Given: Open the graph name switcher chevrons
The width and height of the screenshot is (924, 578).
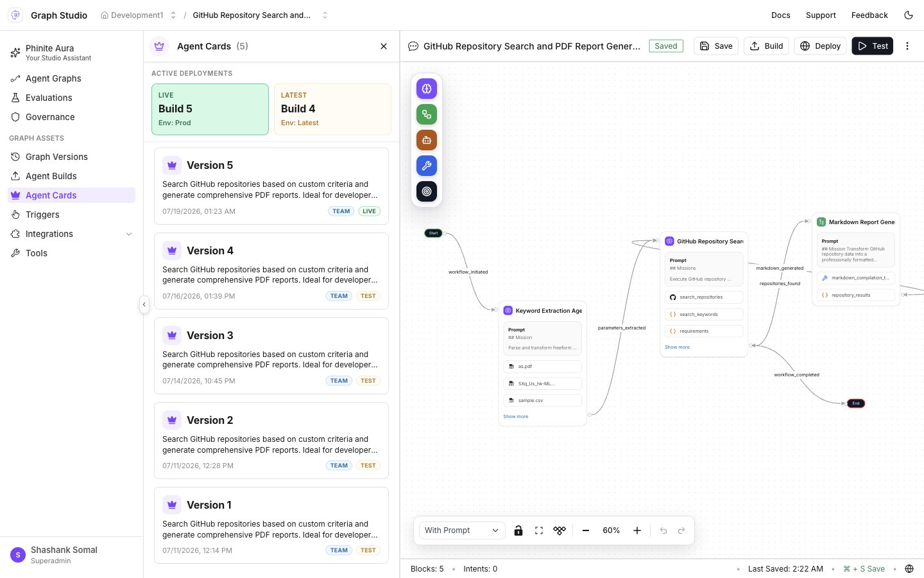Looking at the screenshot, I should point(325,15).
